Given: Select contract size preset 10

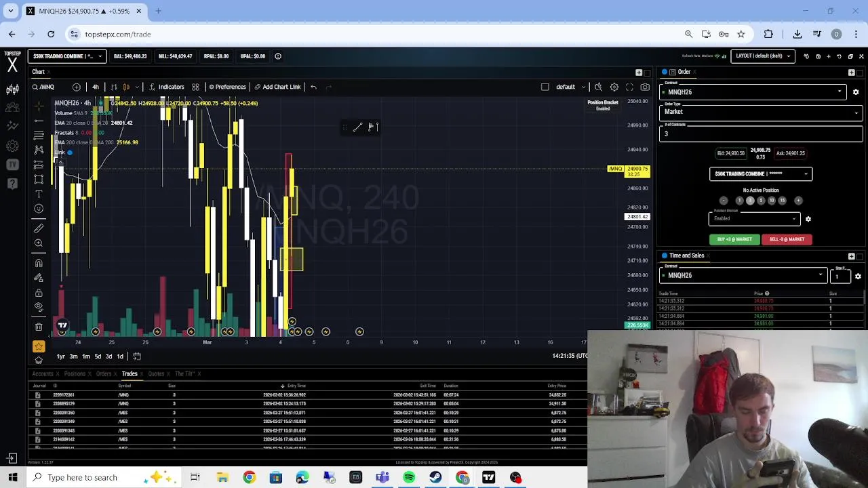Looking at the screenshot, I should pyautogui.click(x=771, y=201).
